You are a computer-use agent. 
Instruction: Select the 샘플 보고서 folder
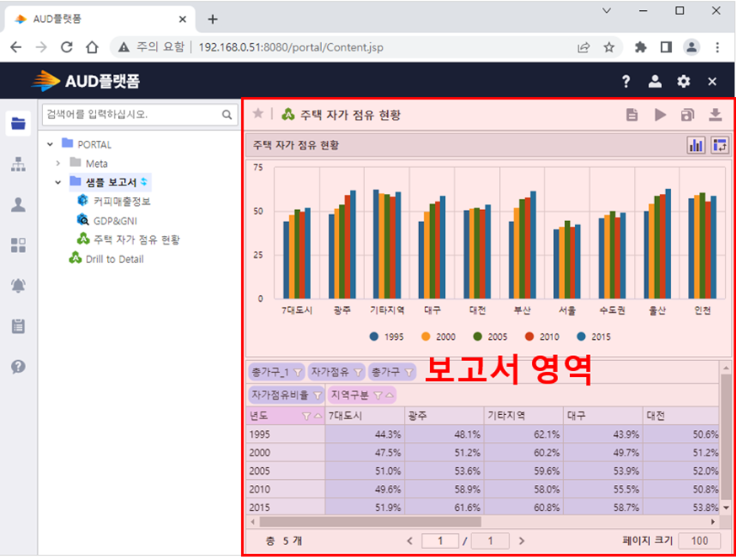(110, 182)
